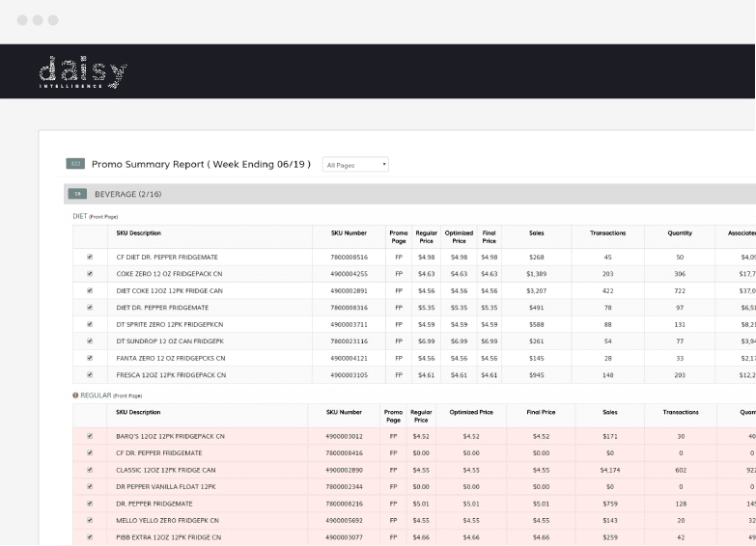
Task: Click quantity value 722
Action: click(x=680, y=291)
